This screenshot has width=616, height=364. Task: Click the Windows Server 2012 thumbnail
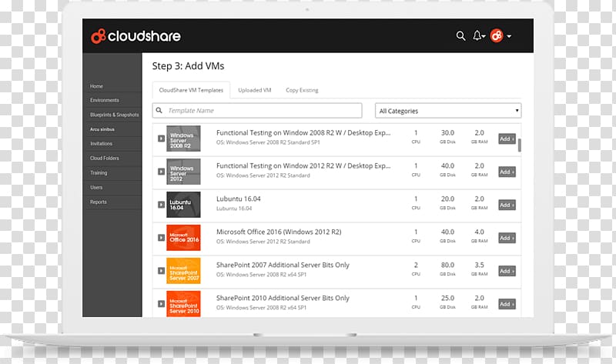tap(183, 172)
